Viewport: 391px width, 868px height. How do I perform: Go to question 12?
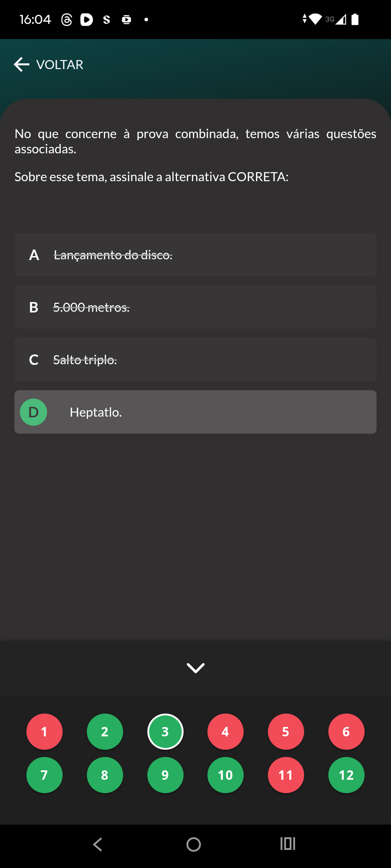point(346,775)
